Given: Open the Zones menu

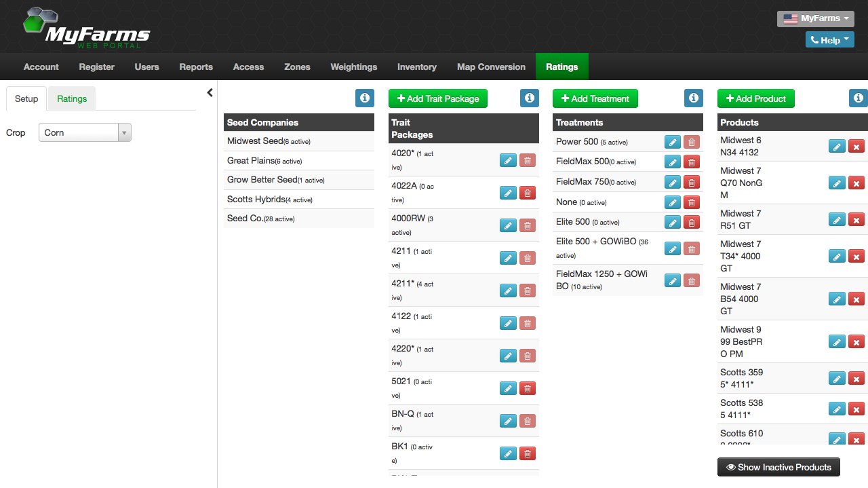Looking at the screenshot, I should click(297, 67).
